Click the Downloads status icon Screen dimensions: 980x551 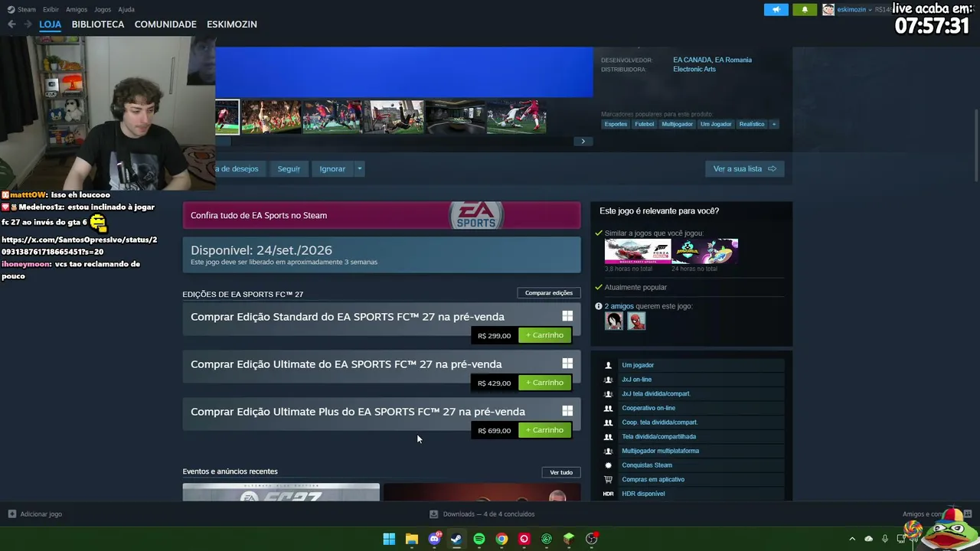point(433,514)
